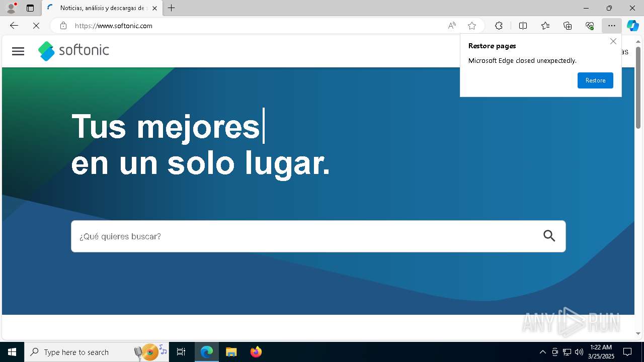The height and width of the screenshot is (362, 644).
Task: Open Copilot sidebar icon
Action: [x=632, y=26]
